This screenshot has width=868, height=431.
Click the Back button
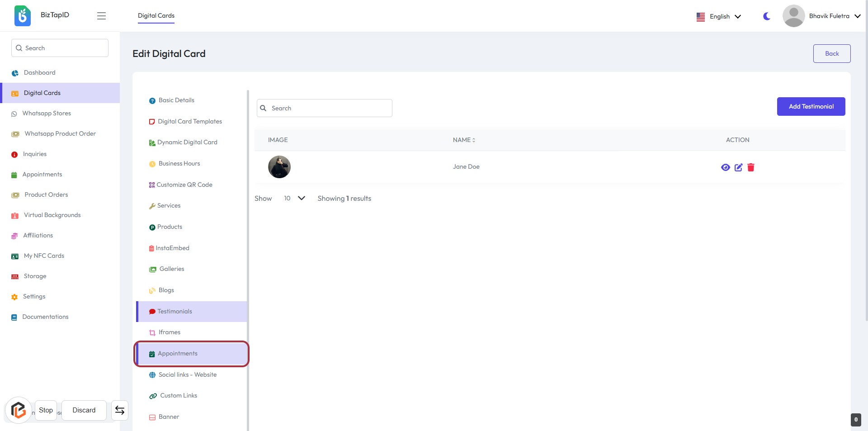(831, 53)
